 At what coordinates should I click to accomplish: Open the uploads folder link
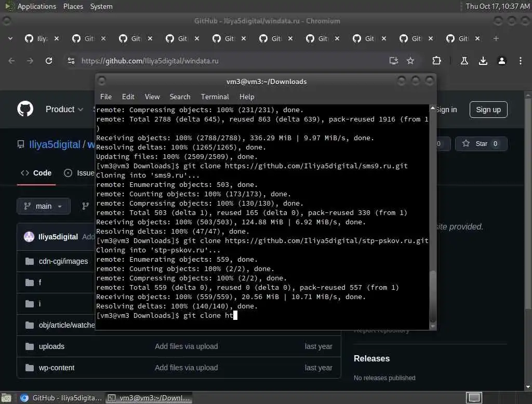[x=51, y=346]
